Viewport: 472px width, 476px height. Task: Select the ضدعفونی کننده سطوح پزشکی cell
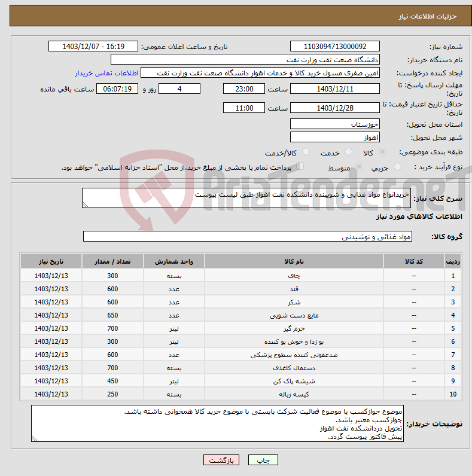[x=294, y=355]
